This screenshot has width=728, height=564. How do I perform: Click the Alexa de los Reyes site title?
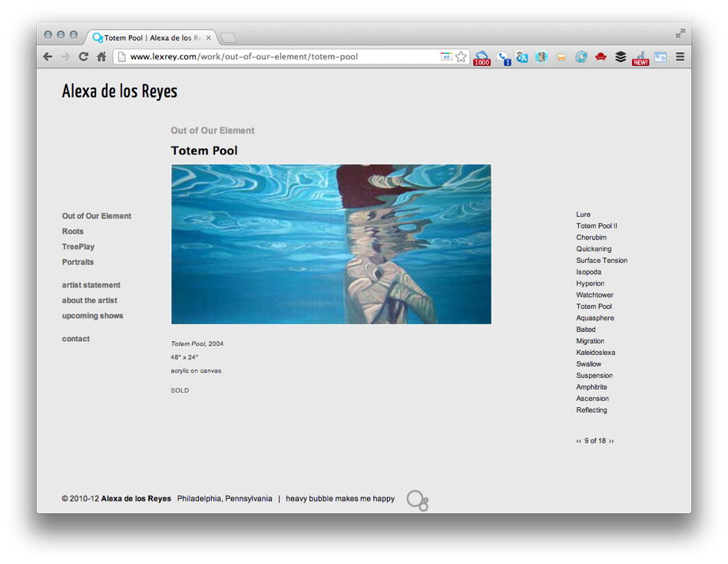120,91
